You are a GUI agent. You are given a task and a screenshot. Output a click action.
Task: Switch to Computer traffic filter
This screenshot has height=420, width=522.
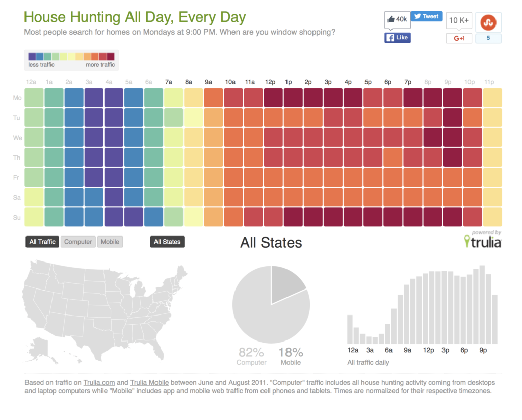(78, 242)
